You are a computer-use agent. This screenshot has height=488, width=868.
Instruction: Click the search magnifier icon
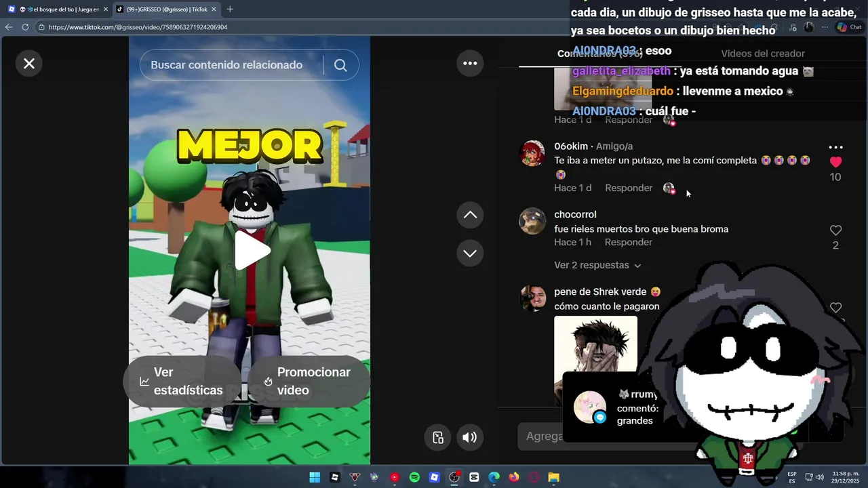[340, 65]
